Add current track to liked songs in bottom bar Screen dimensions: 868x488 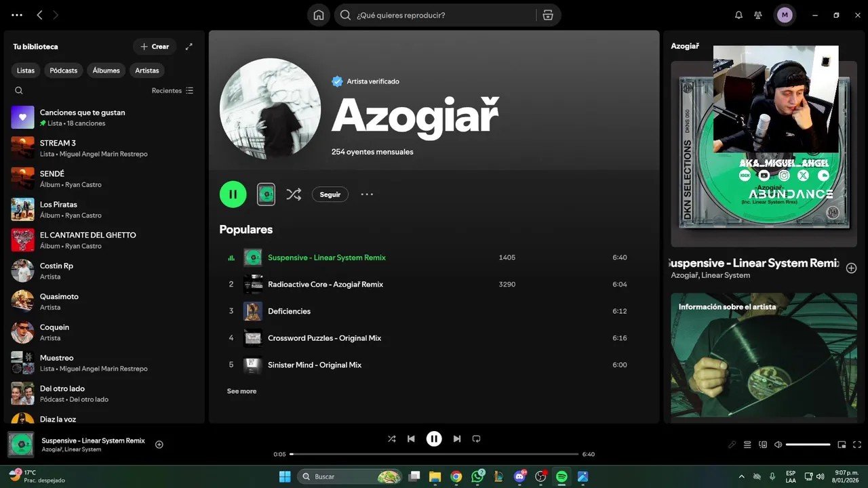point(159,445)
